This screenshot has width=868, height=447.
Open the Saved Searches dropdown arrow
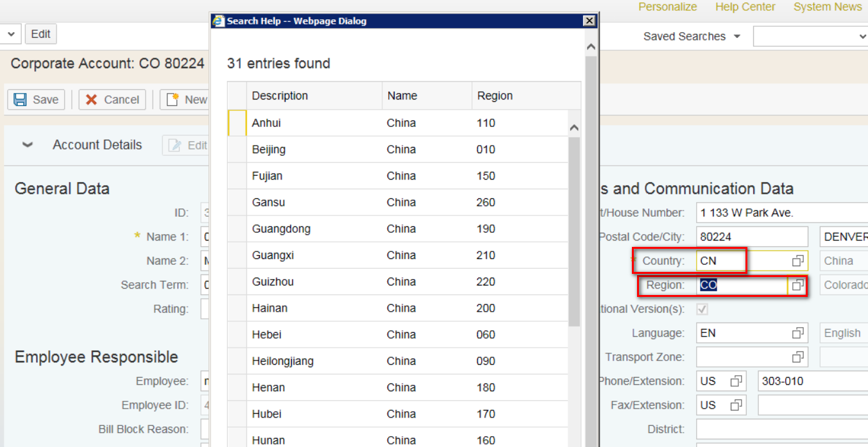[x=737, y=37]
